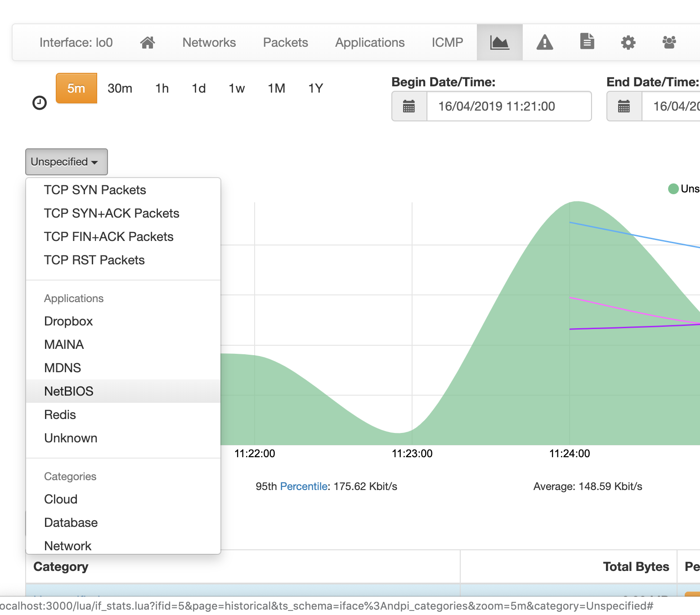
Task: Choose Cloud under Categories
Action: coord(60,499)
